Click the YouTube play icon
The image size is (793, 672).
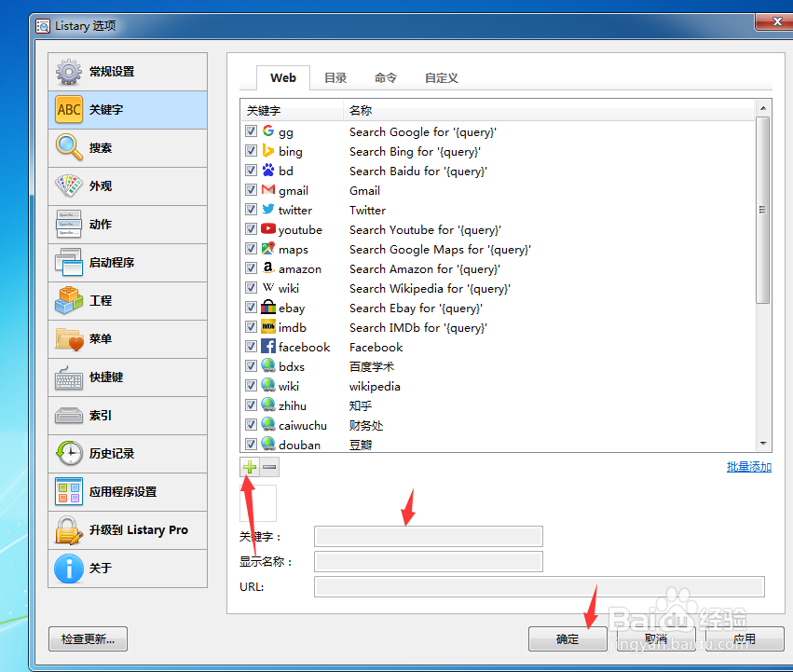268,228
